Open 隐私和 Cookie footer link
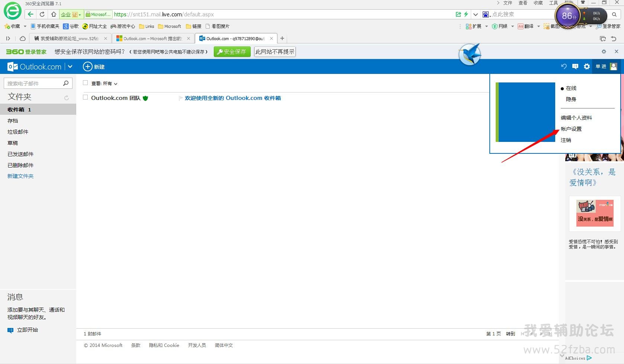Screen dimensions: 624x364 164,345
